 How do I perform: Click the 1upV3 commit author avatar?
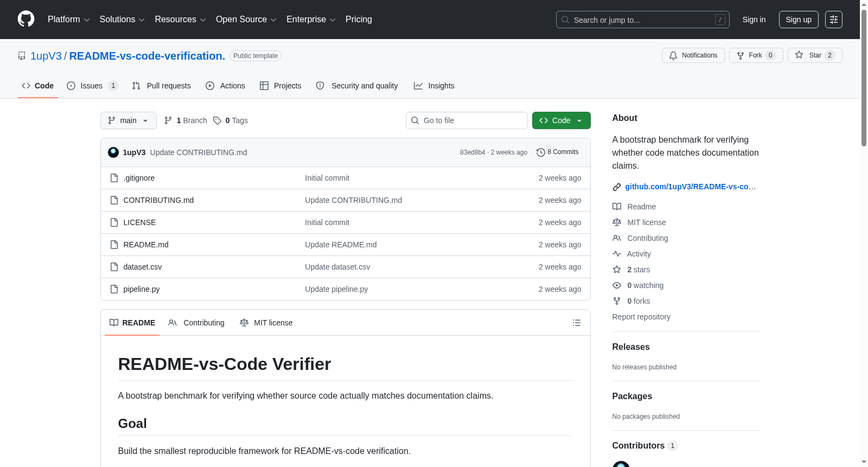[x=113, y=152]
